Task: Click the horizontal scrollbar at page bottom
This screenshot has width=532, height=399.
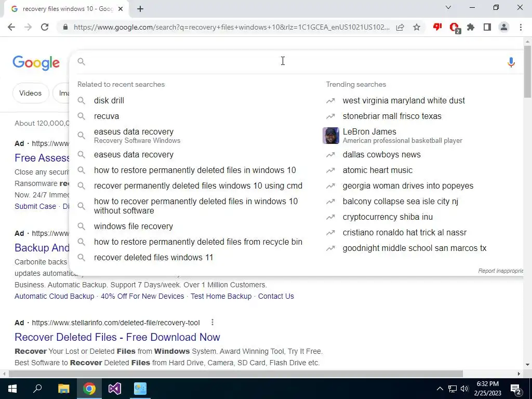Action: pyautogui.click(x=236, y=374)
